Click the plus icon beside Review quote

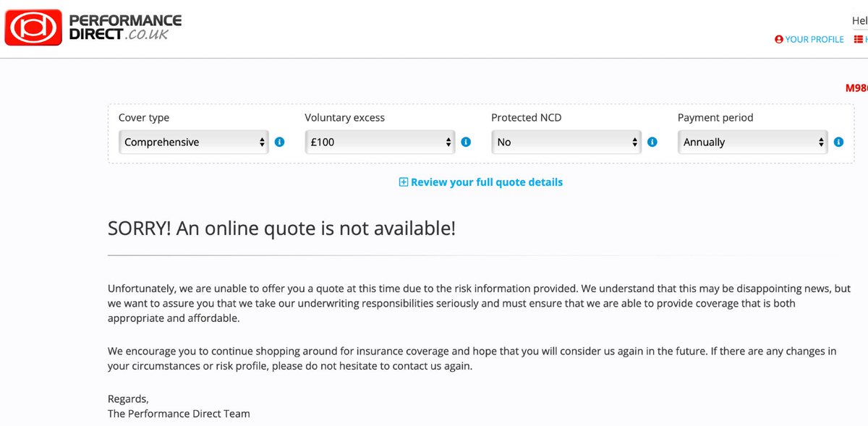pyautogui.click(x=404, y=182)
